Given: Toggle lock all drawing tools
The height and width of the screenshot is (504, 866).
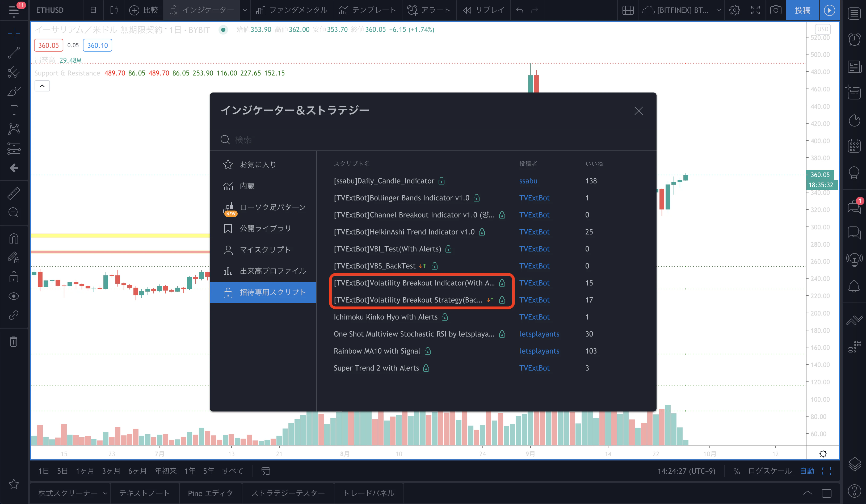Looking at the screenshot, I should [x=14, y=276].
